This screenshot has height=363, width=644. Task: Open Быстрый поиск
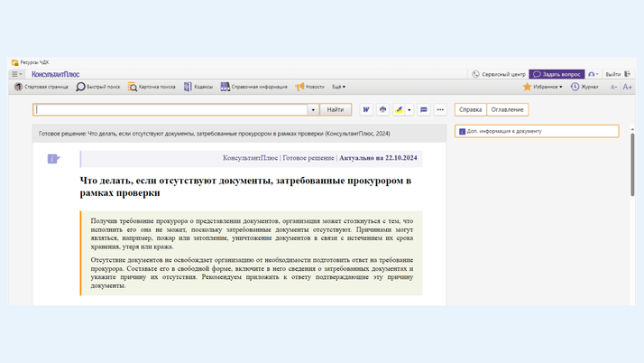click(x=98, y=87)
